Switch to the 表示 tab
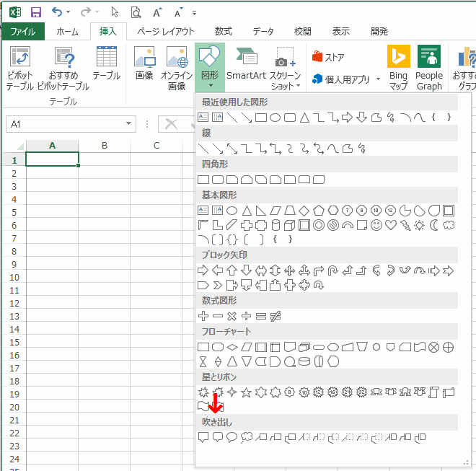Viewport: 476px width, 471px height. [340, 31]
